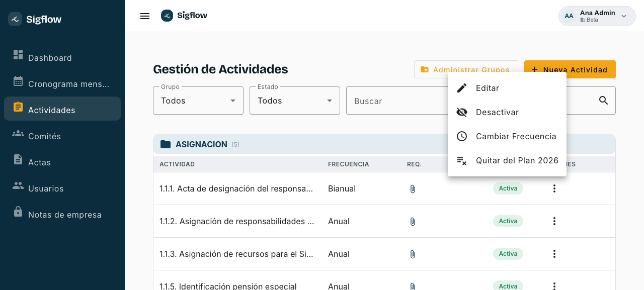
Task: Navigate to Usuarios
Action: coord(62,188)
